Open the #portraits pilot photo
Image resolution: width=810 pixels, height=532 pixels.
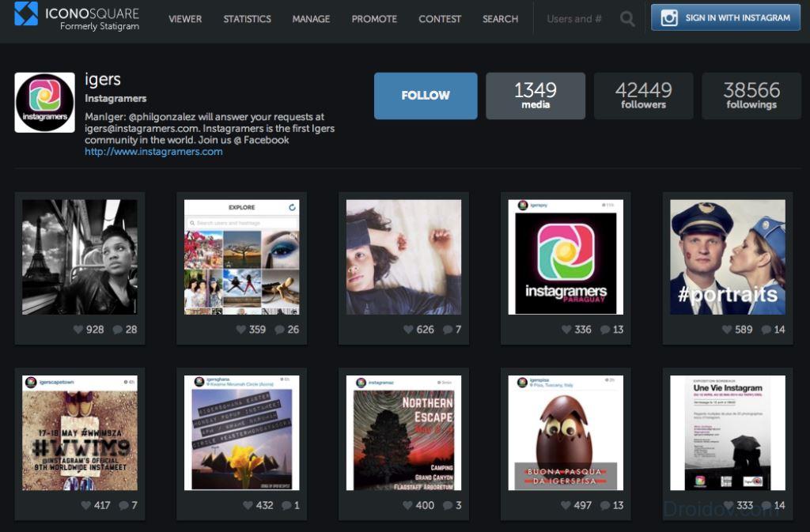point(728,257)
